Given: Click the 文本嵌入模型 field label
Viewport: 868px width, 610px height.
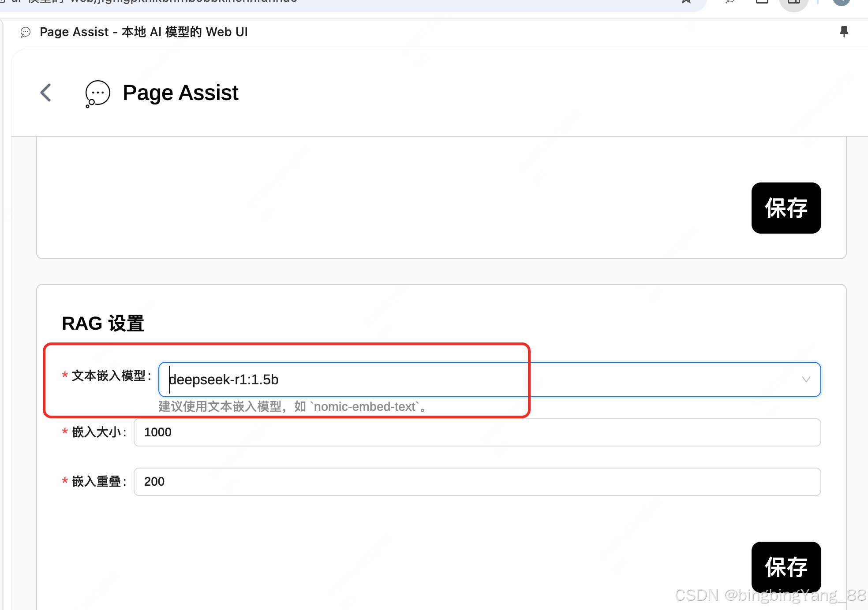Looking at the screenshot, I should 108,376.
